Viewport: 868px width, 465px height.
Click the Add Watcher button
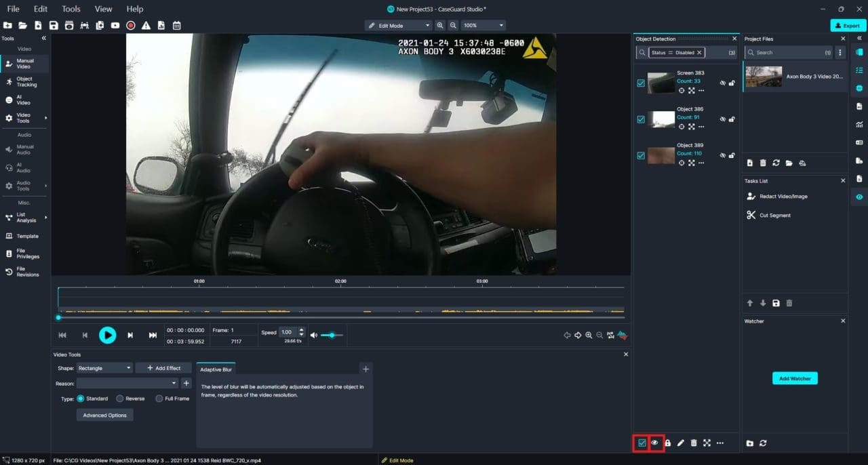(x=795, y=378)
